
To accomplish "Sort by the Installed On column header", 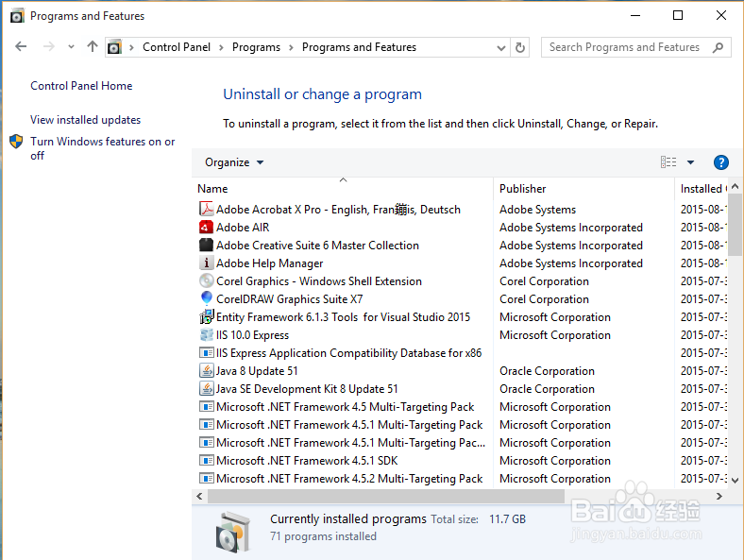I will tap(702, 189).
